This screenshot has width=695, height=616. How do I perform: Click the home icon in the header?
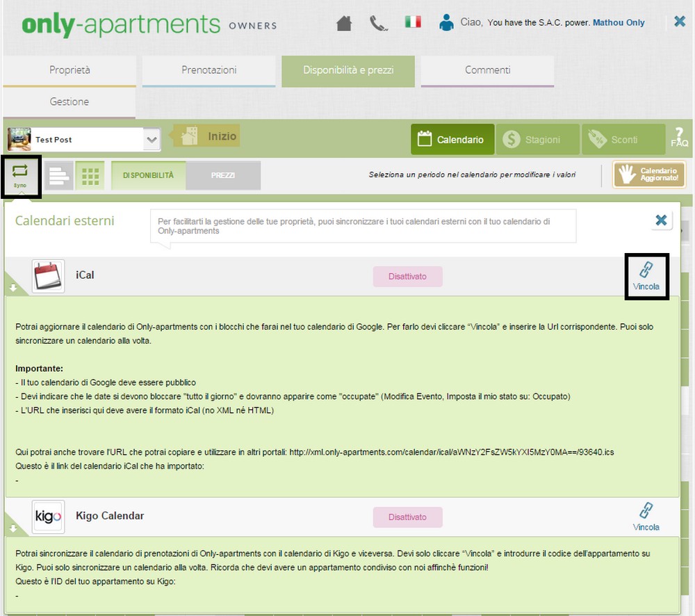tap(344, 23)
